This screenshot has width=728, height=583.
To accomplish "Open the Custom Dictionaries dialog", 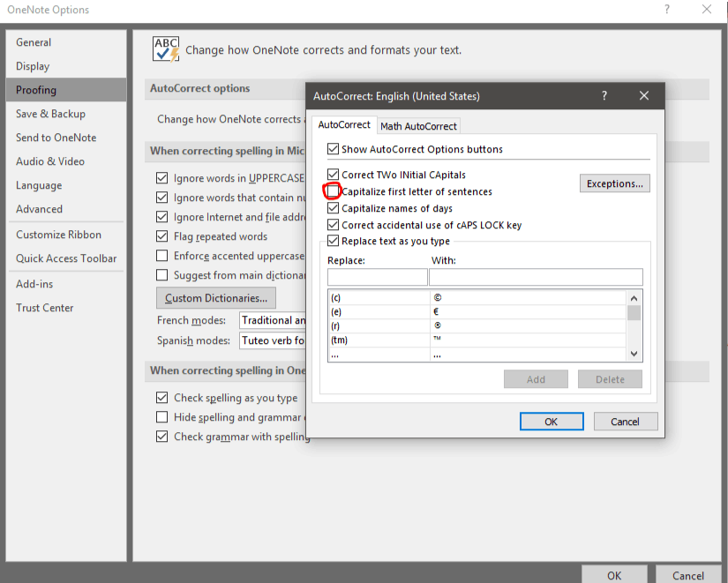I will pyautogui.click(x=216, y=298).
